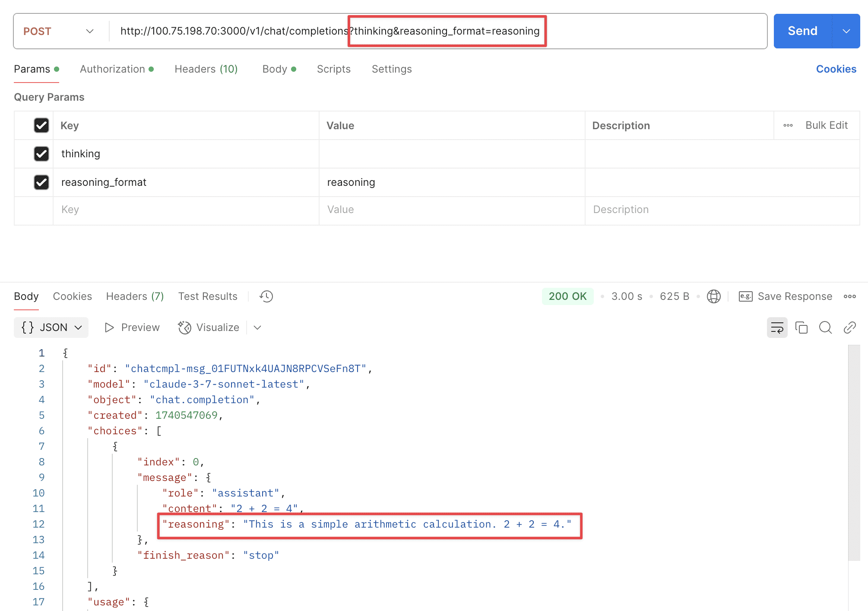The width and height of the screenshot is (868, 611).
Task: Open Visualize response icon
Action: (185, 328)
